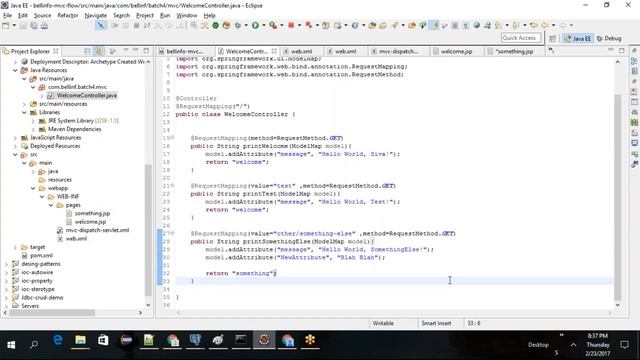Expand JRE System Library node
The height and width of the screenshot is (360, 640).
click(x=33, y=121)
